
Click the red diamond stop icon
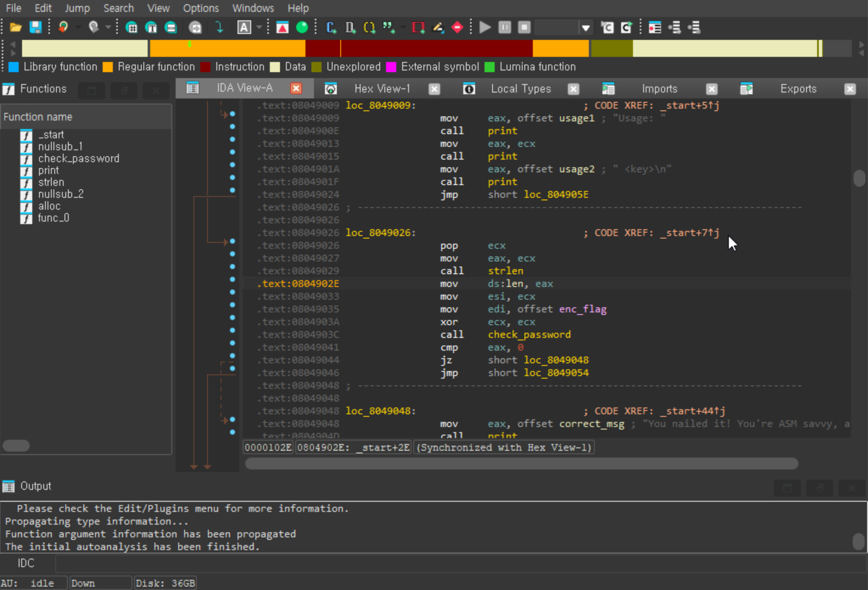pos(457,28)
